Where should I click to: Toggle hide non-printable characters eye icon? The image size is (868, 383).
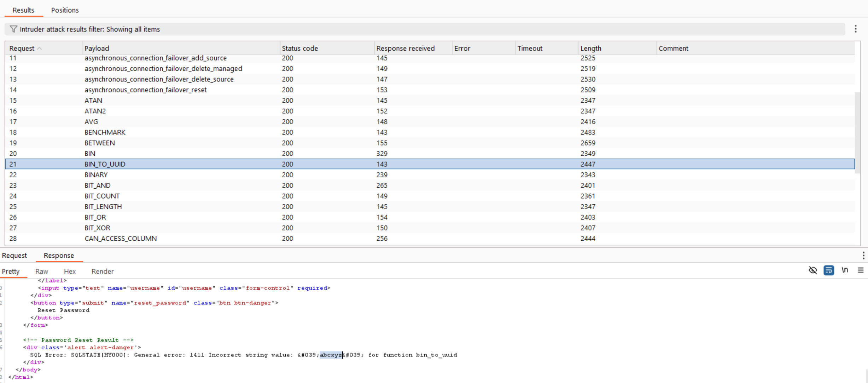point(813,270)
